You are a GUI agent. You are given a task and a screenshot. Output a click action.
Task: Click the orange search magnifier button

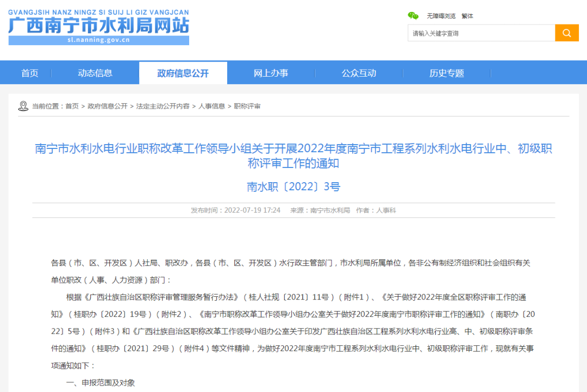click(x=566, y=33)
